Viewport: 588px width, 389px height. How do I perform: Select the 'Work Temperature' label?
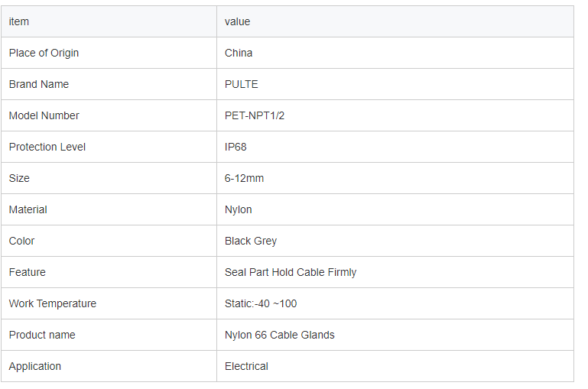coord(53,303)
